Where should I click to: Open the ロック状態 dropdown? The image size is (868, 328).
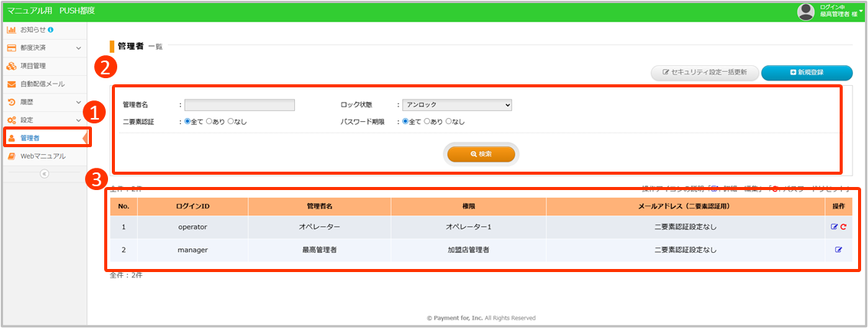[x=457, y=105]
